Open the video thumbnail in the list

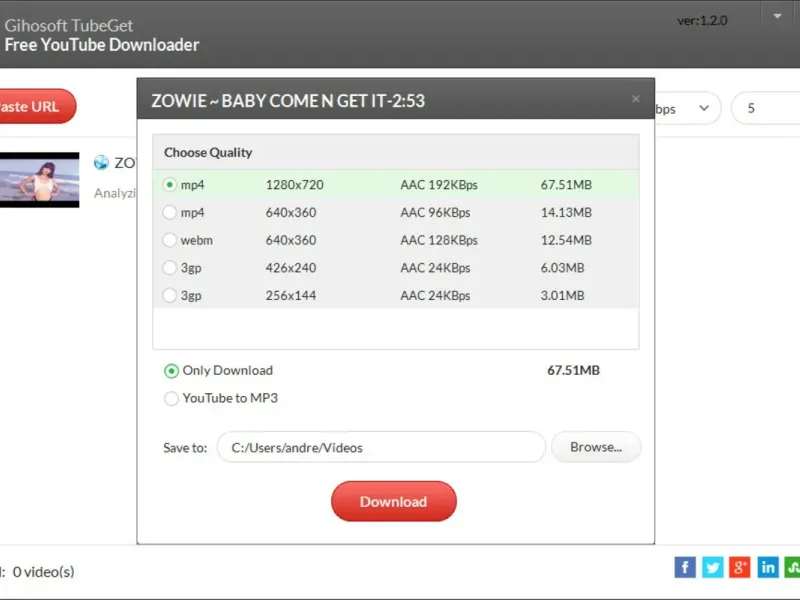[x=39, y=180]
